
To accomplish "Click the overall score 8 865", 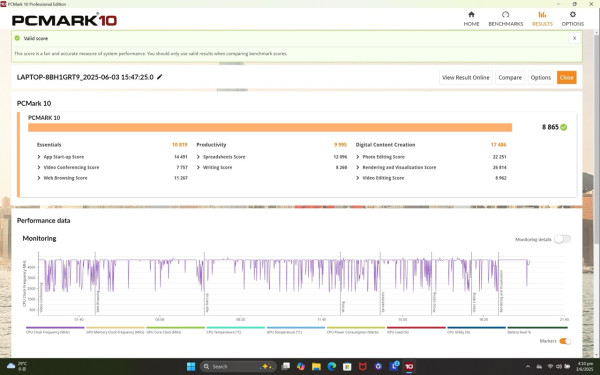I will coord(550,127).
